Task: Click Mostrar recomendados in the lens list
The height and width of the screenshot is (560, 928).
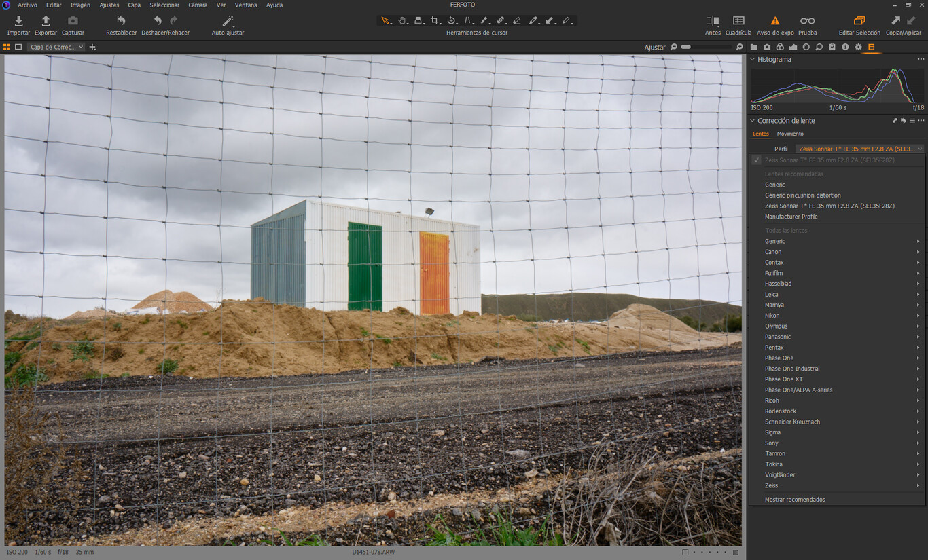Action: 793,499
